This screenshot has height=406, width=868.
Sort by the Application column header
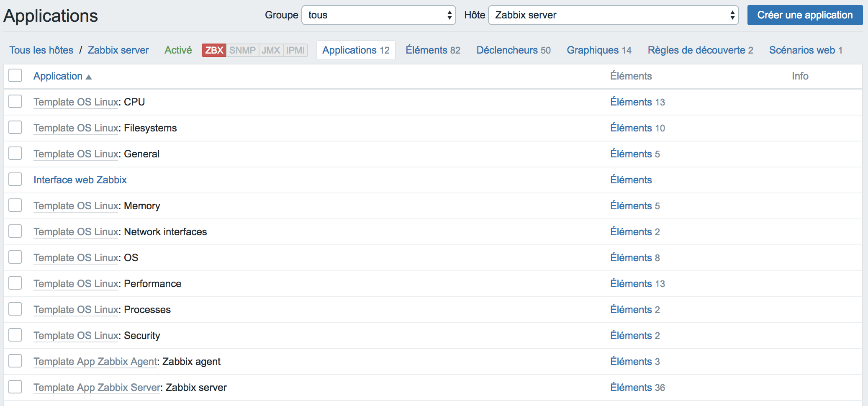pyautogui.click(x=58, y=76)
